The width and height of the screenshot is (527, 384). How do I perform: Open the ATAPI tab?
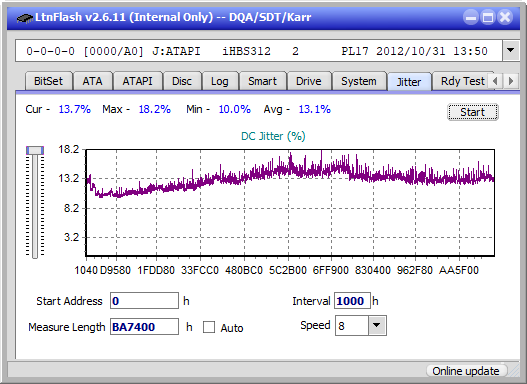click(137, 81)
